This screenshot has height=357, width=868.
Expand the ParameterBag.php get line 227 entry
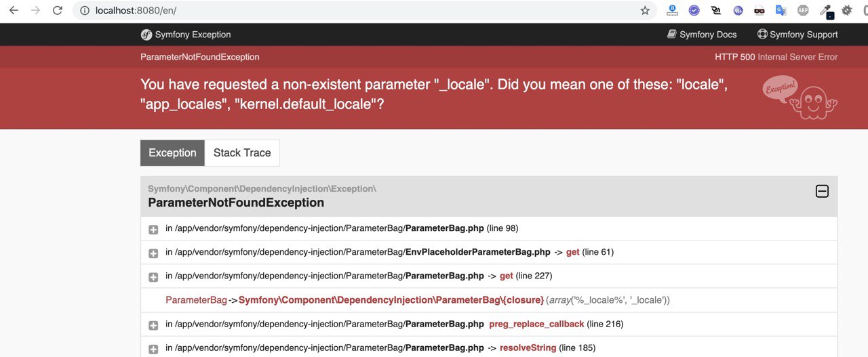[153, 276]
